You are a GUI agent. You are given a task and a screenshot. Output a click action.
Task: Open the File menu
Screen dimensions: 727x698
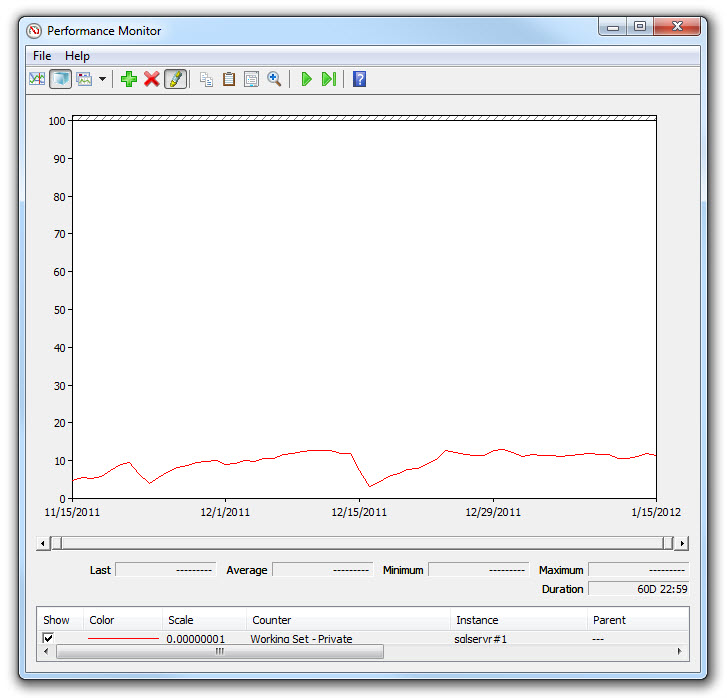pyautogui.click(x=42, y=56)
